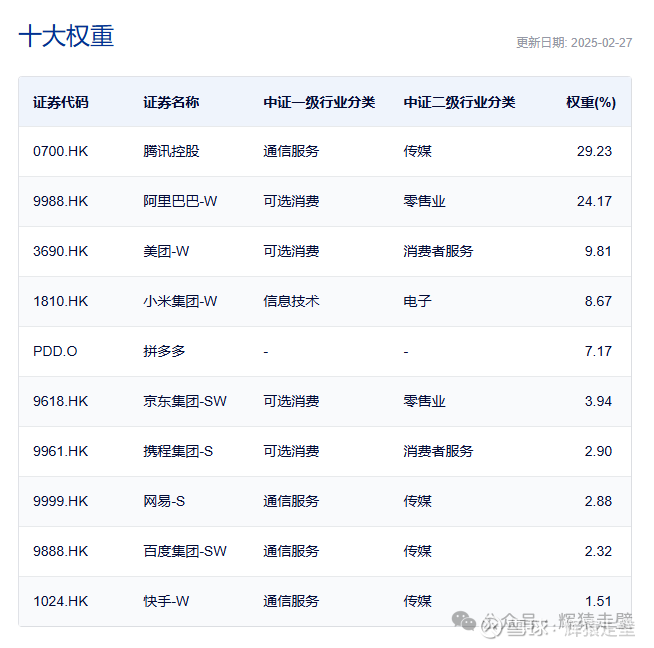Select stock code 1810.HK
Image resolution: width=654 pixels, height=648 pixels.
61,301
